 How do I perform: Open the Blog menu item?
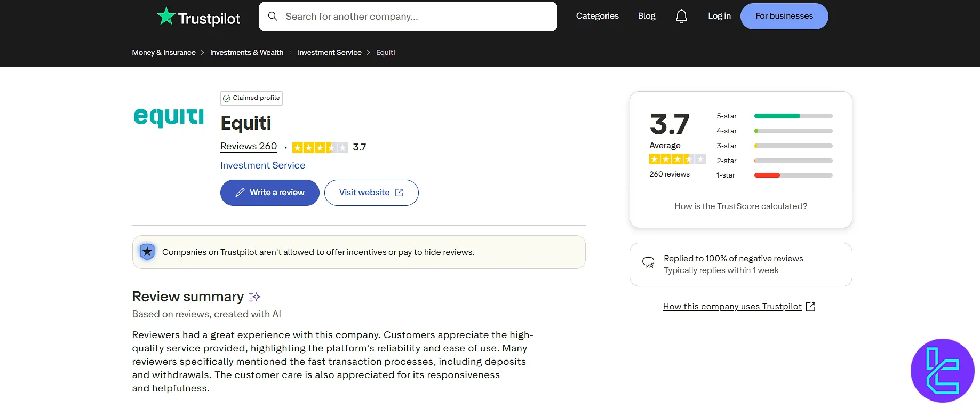point(646,16)
